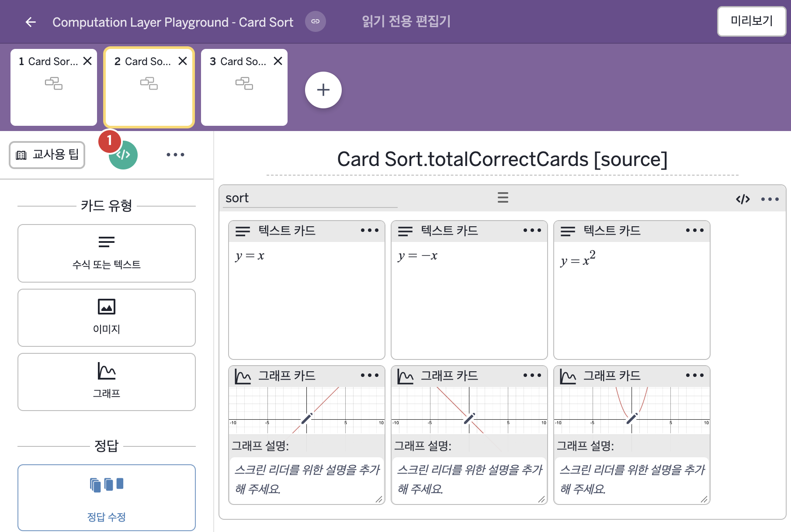Close screen 3 Card Sort tab
Screen dimensions: 791x532
(278, 61)
